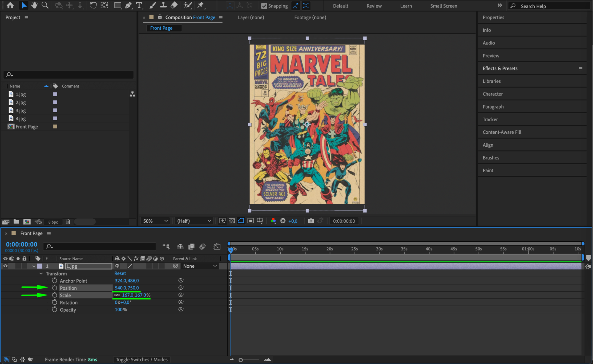Click Toggle Switches / Modes button
The height and width of the screenshot is (364, 593).
tap(142, 360)
